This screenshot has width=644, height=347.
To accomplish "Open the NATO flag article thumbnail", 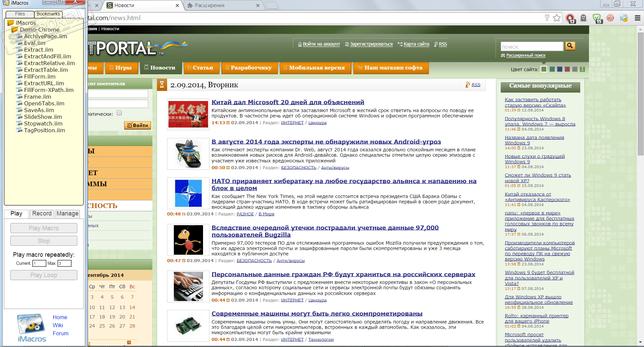I will click(x=188, y=193).
